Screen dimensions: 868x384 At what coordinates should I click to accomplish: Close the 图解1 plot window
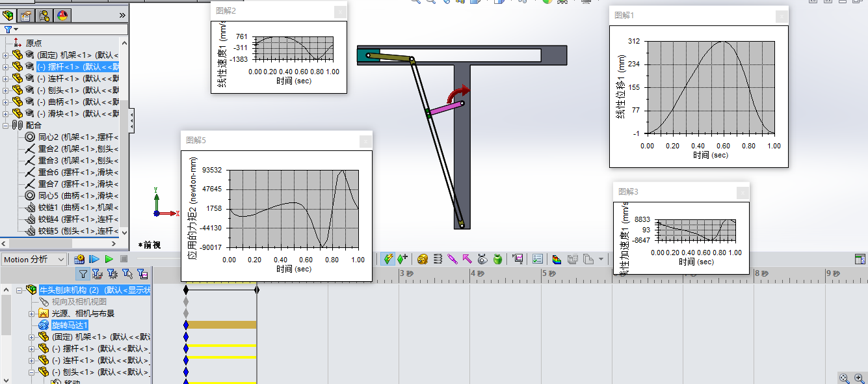[782, 17]
